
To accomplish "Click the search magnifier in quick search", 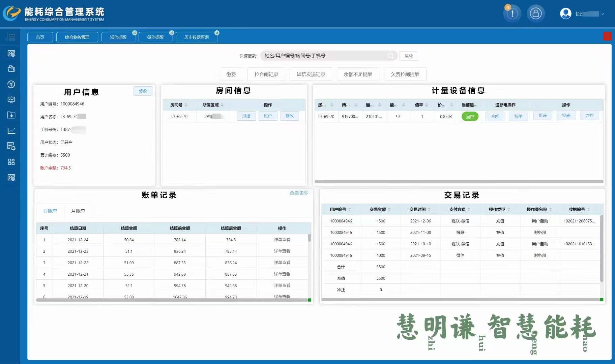I will coord(390,56).
